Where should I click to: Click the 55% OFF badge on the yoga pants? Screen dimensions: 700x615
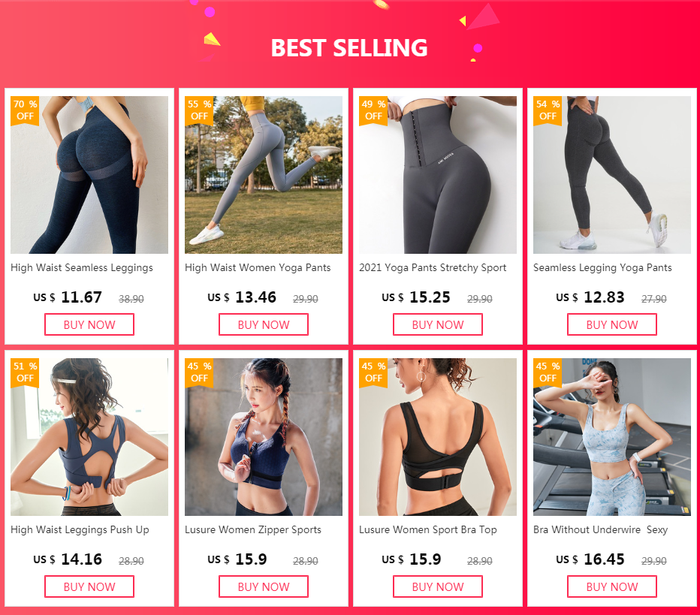[199, 110]
